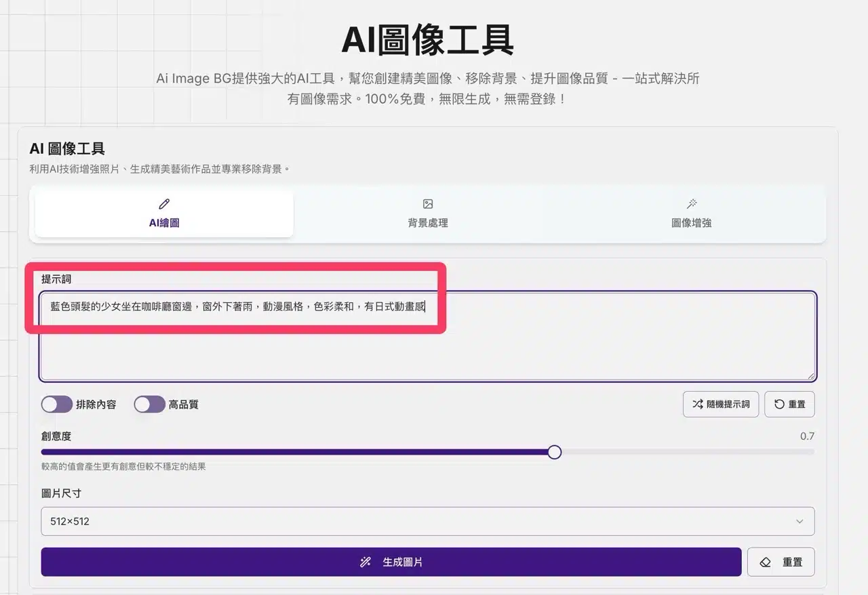Click the shuffle icon in 隨機提示詞 button
Screen dimensions: 868x595
click(697, 405)
